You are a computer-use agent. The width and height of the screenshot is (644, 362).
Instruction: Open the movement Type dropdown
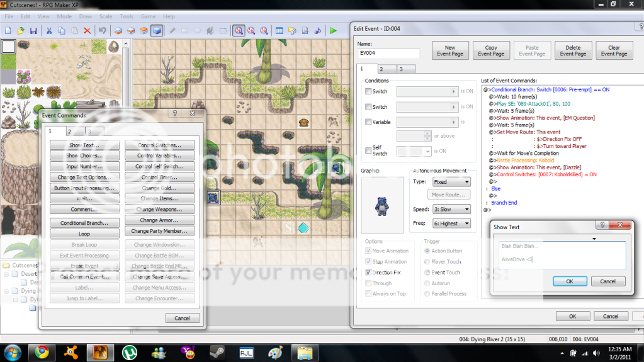coord(451,182)
